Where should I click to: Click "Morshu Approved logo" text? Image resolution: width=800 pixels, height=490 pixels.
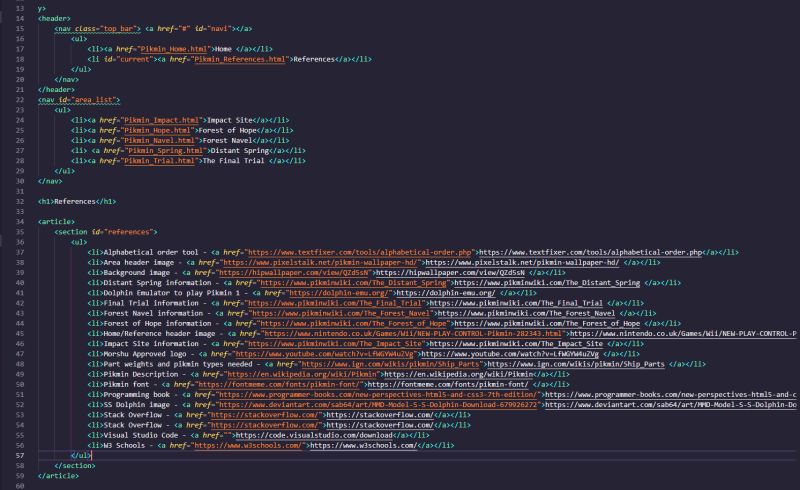145,355
